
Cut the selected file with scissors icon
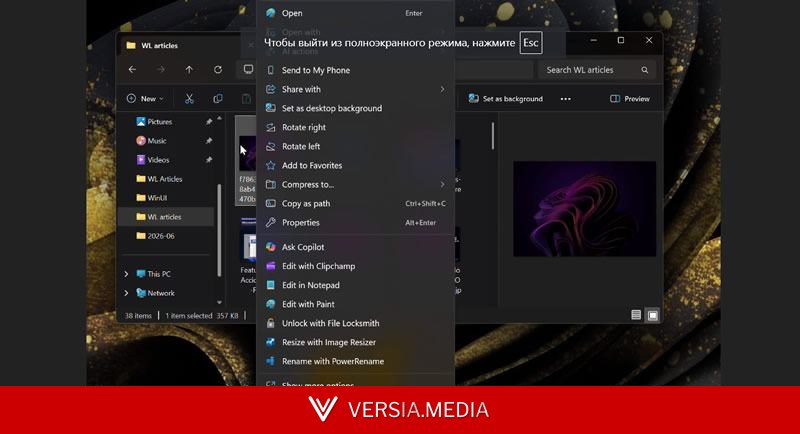(x=189, y=98)
